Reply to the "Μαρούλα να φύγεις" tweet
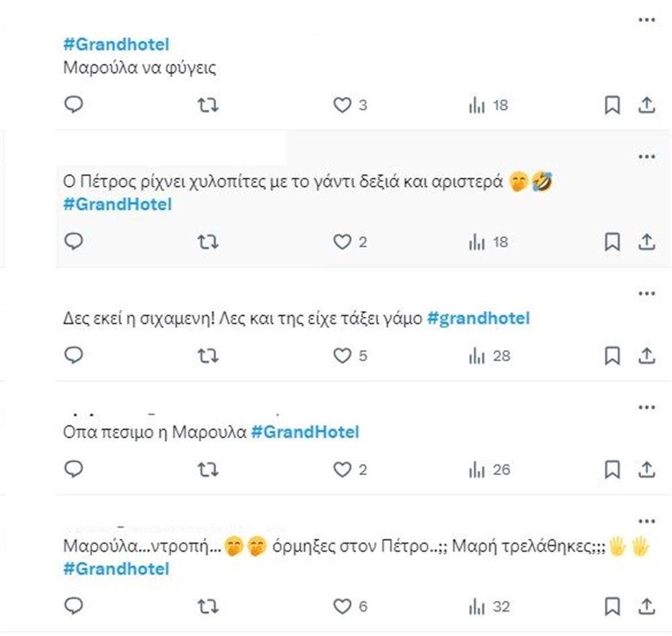Image resolution: width=672 pixels, height=636 pixels. [x=74, y=105]
